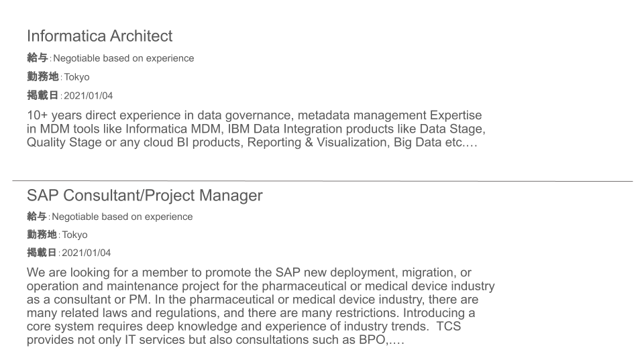This screenshot has height=362, width=644.
Task: Click the 給与 label in SAP Consultant listing
Action: (x=36, y=217)
